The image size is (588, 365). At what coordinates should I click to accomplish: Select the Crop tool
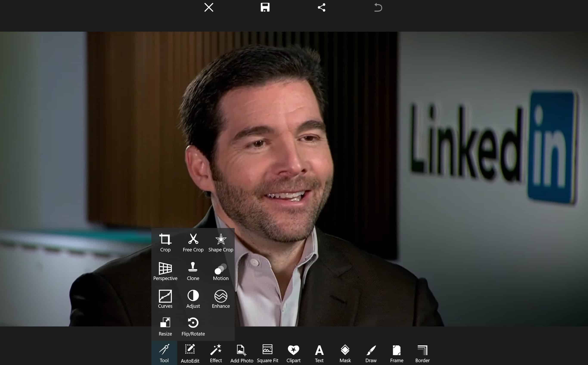point(165,243)
